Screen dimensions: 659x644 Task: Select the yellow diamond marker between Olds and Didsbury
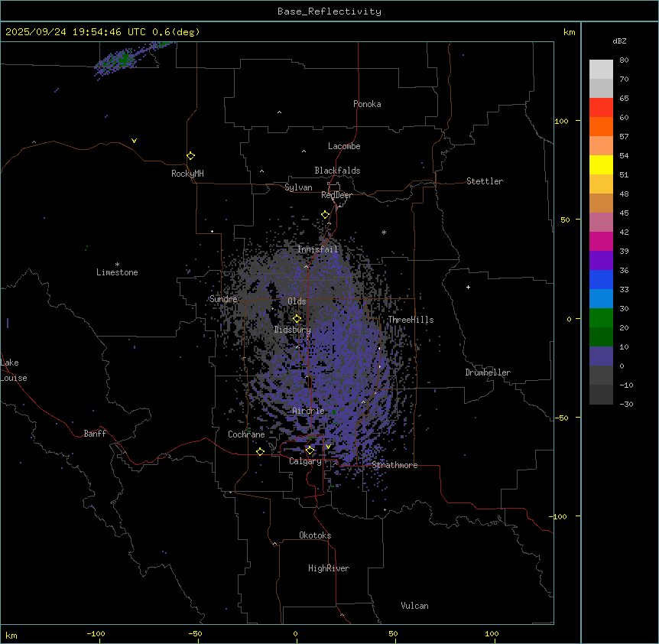(297, 319)
